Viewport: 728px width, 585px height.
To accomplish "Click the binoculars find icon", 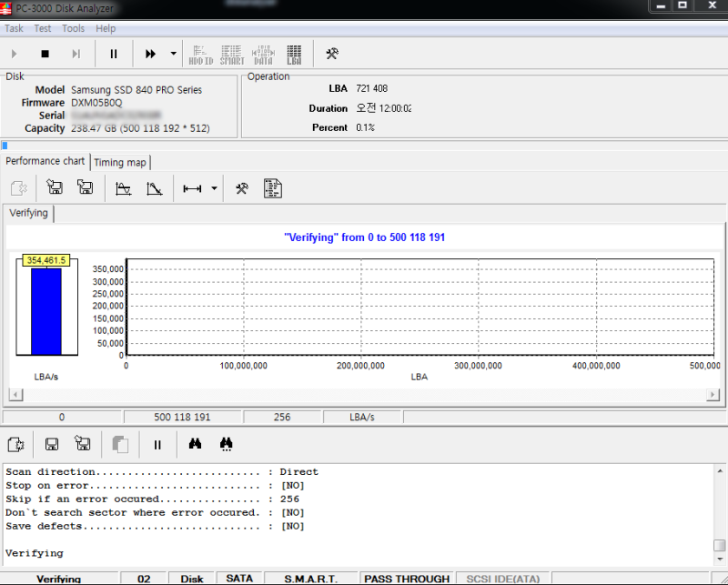I will pyautogui.click(x=195, y=444).
